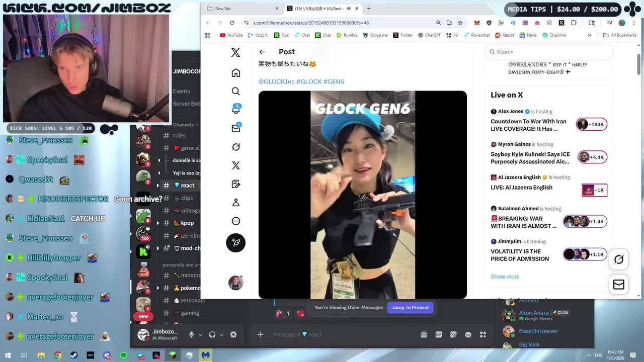This screenshot has width=644, height=362.
Task: Open Discord gift icon in message bar
Action: (424, 334)
